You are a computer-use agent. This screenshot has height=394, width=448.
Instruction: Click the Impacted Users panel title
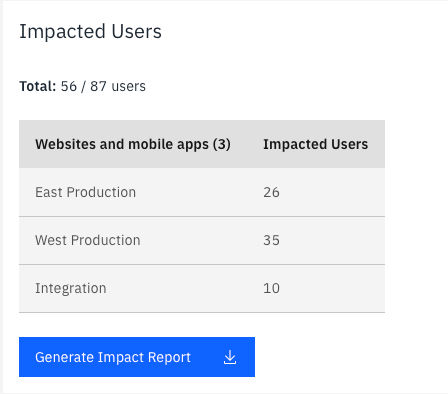(90, 32)
